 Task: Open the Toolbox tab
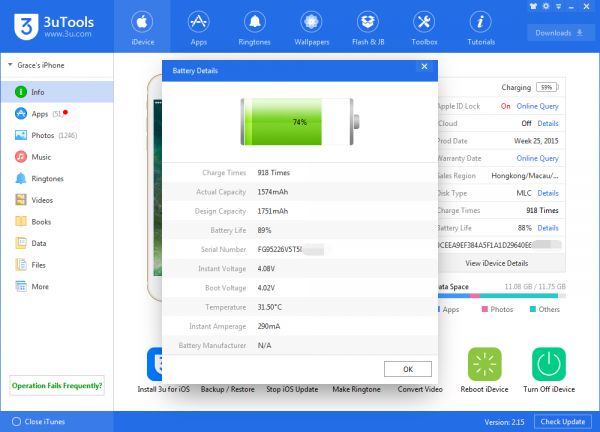click(x=424, y=28)
